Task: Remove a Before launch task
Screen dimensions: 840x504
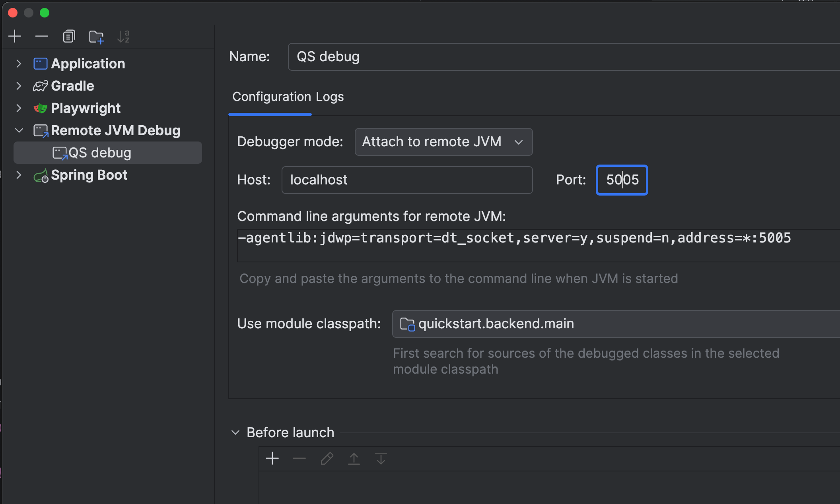Action: [x=299, y=459]
